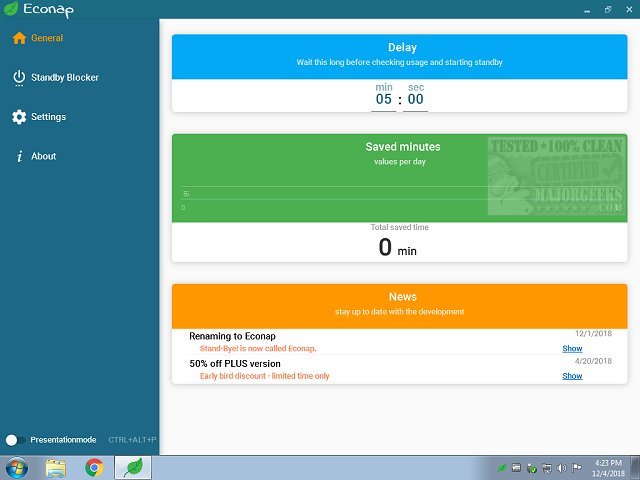The image size is (640, 480).
Task: Click 'Stand-Bye! is now called Econap.' text
Action: 258,349
